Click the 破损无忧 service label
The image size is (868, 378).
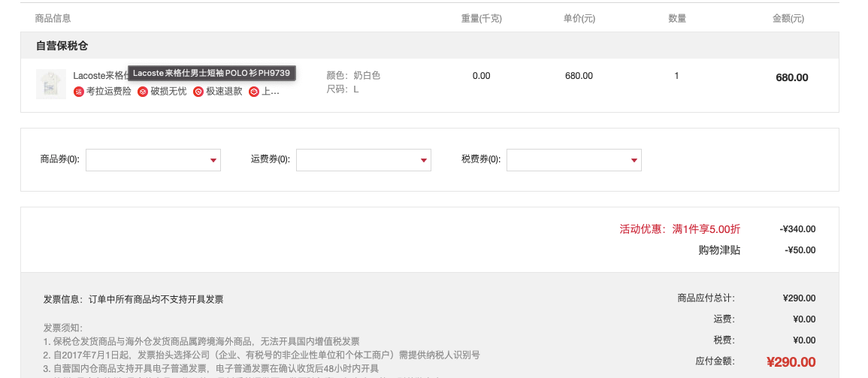(x=169, y=92)
